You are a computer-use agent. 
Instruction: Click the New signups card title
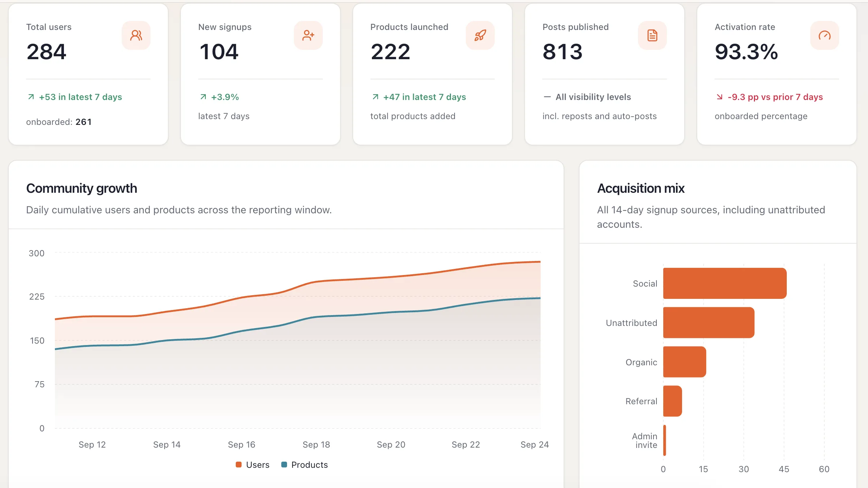[x=225, y=27]
